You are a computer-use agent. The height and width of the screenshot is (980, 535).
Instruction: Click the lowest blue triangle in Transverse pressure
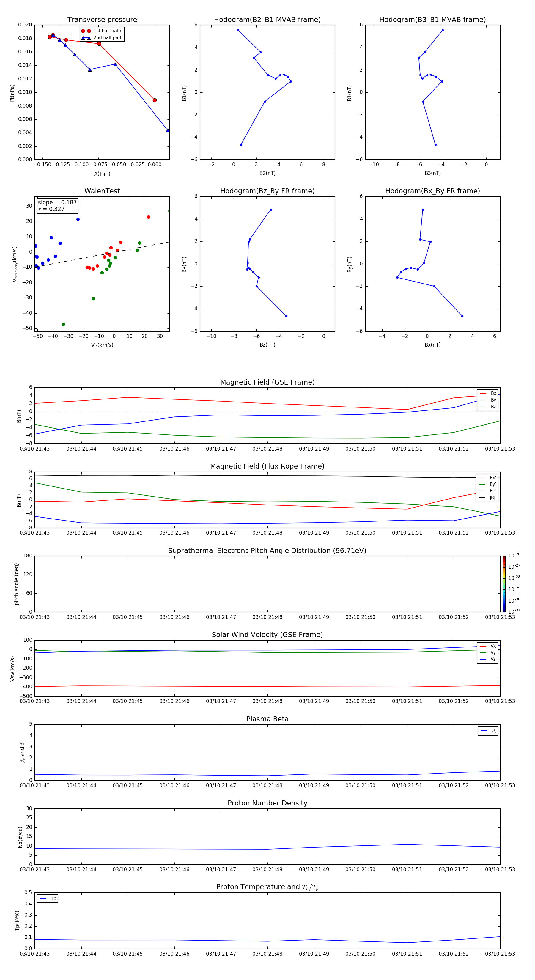[x=168, y=130]
